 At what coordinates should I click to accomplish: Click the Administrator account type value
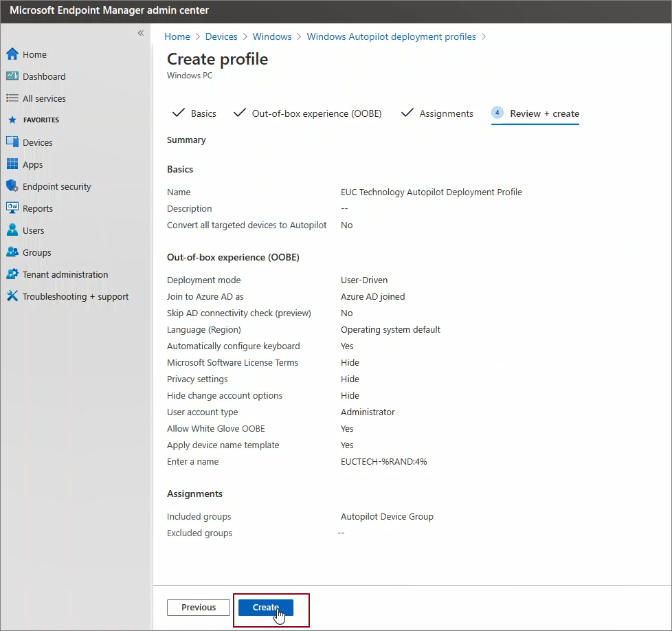pos(368,412)
